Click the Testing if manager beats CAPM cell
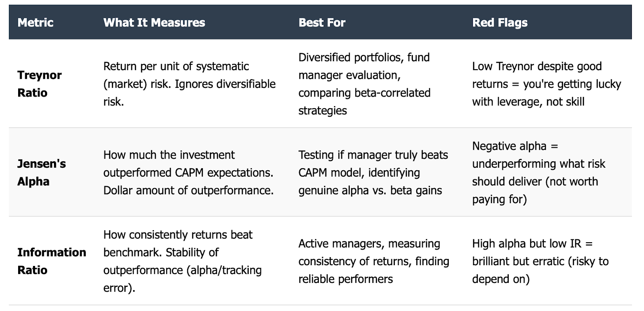 [x=373, y=172]
